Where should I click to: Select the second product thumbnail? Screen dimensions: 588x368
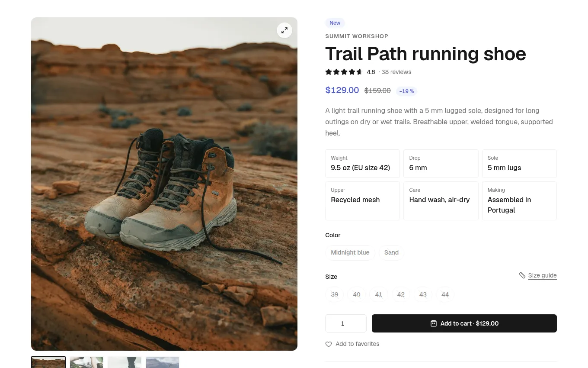coord(86,362)
